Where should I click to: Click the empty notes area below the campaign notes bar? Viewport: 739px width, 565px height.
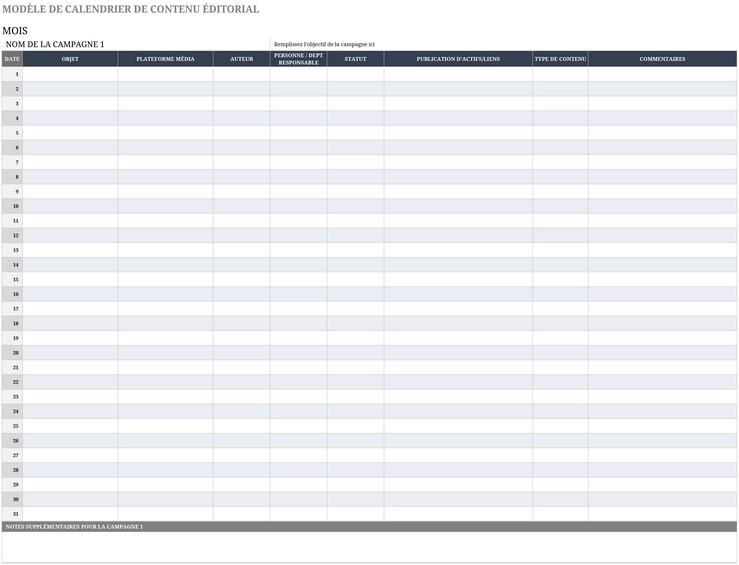(x=369, y=547)
